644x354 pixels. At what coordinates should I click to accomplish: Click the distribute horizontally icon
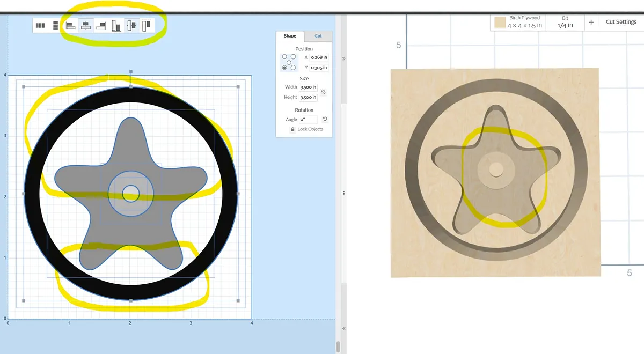40,25
